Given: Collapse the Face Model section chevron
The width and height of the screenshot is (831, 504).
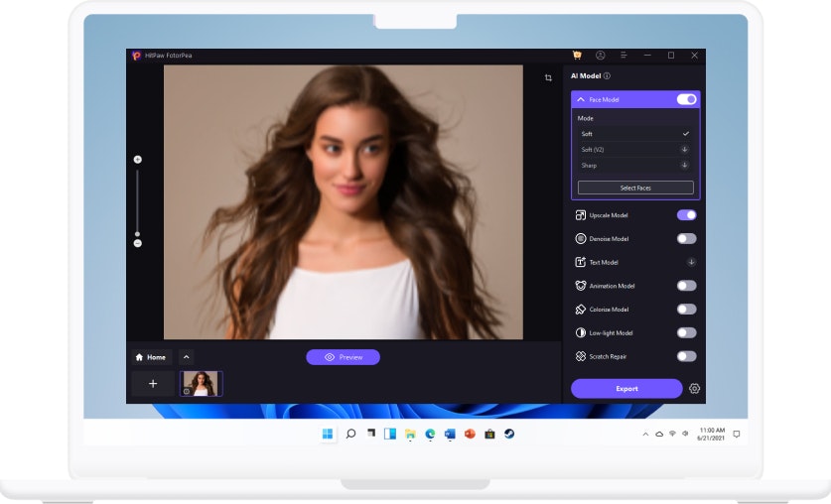Looking at the screenshot, I should click(x=581, y=99).
